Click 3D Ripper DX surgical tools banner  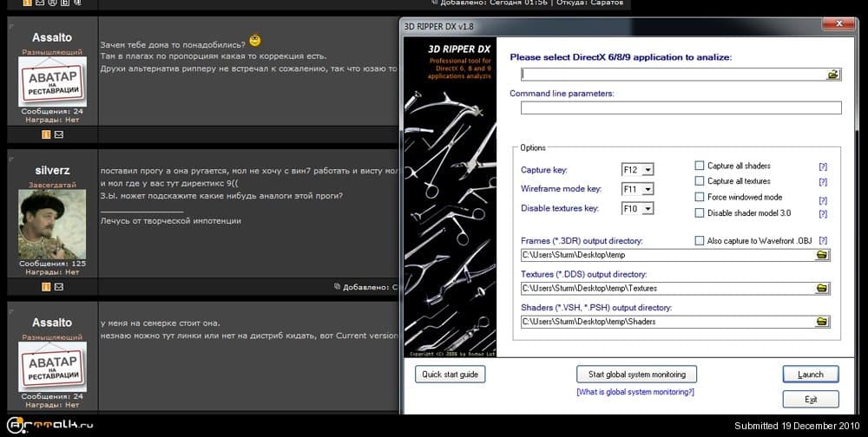point(450,197)
